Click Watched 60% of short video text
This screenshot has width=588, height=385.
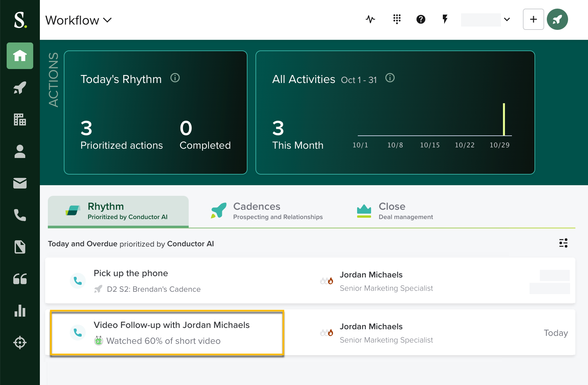[x=163, y=341]
